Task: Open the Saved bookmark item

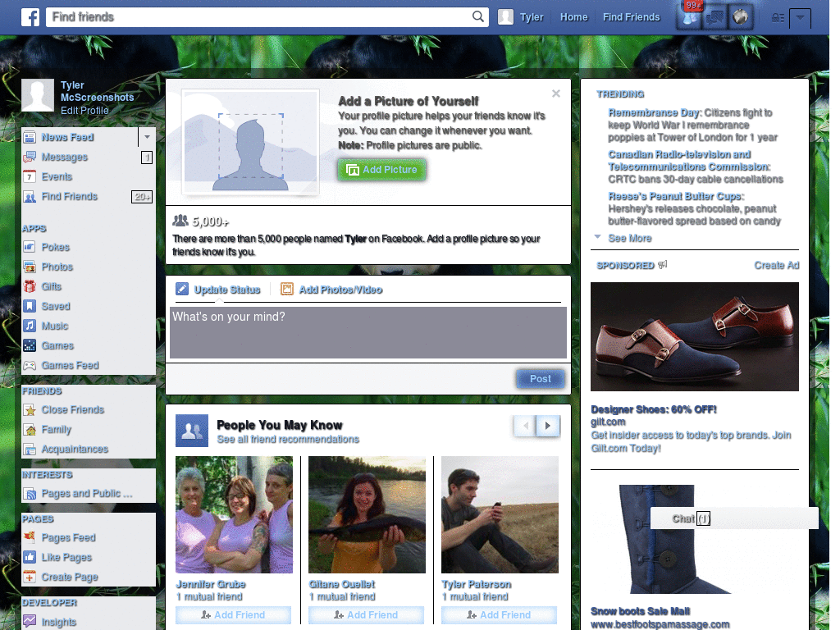Action: pyautogui.click(x=56, y=307)
